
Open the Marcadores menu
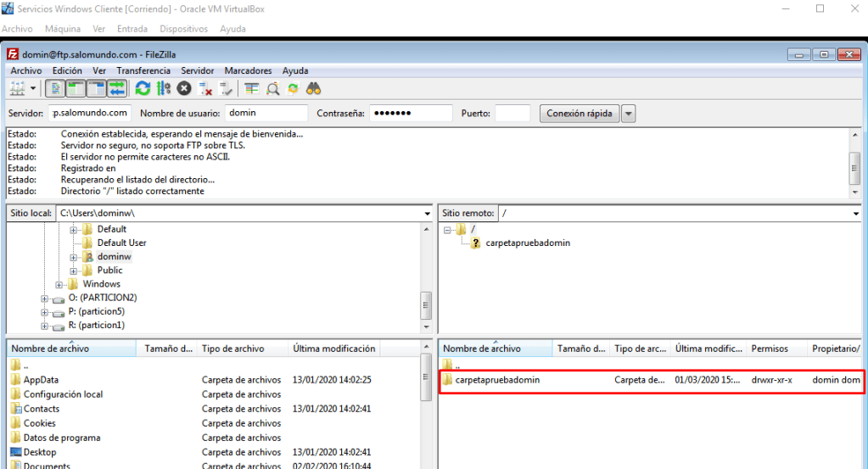pyautogui.click(x=249, y=70)
